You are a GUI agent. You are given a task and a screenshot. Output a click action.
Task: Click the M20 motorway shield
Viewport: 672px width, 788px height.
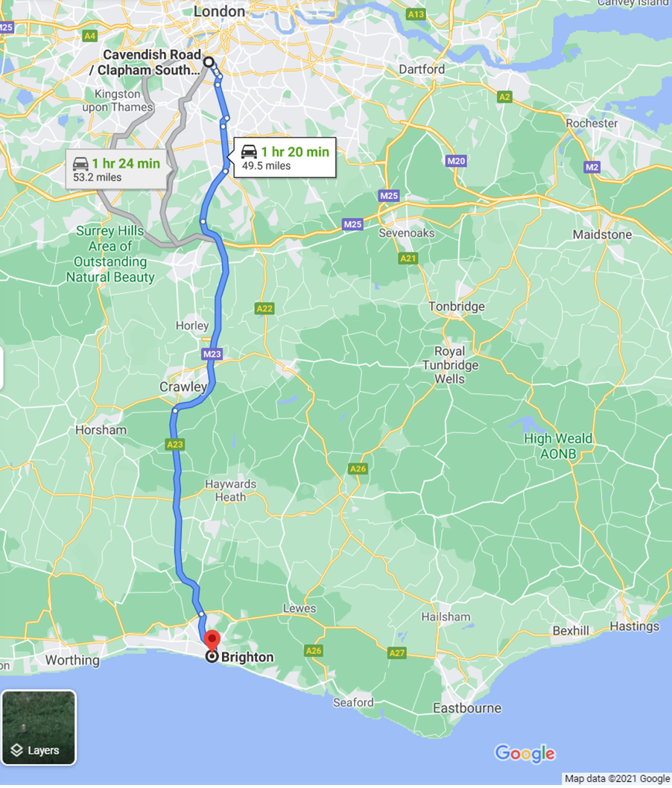[456, 161]
